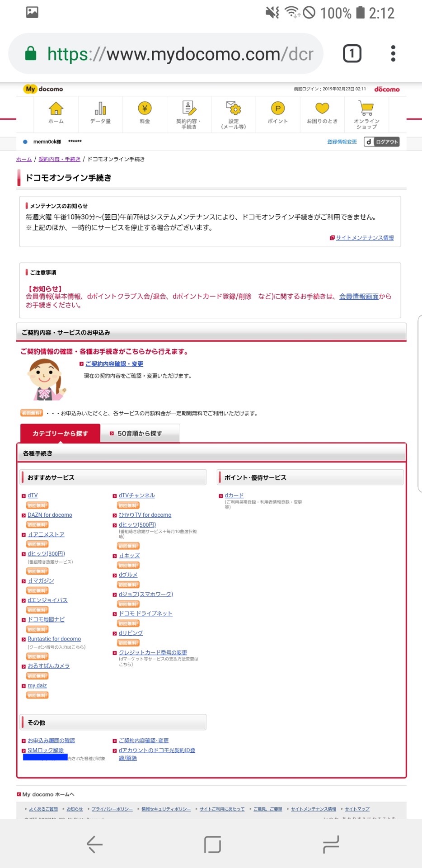
Task: Open dカード link
Action: click(x=234, y=495)
